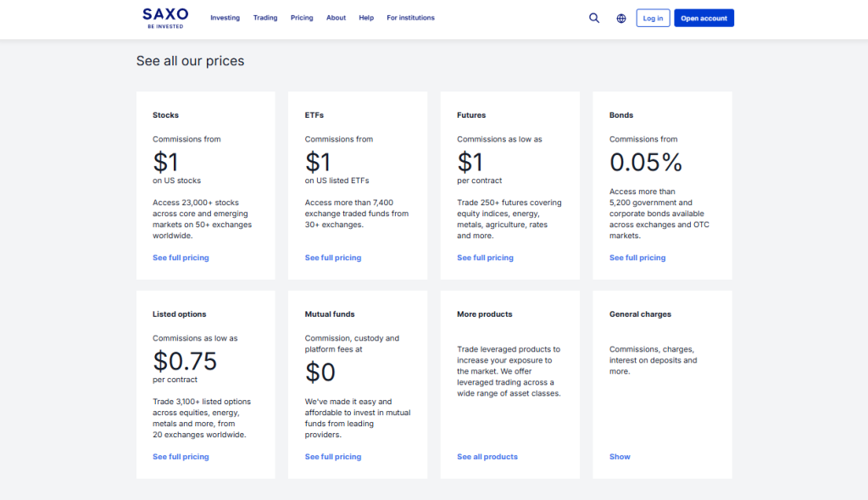Click Show under General charges
The height and width of the screenshot is (500, 868).
click(620, 457)
